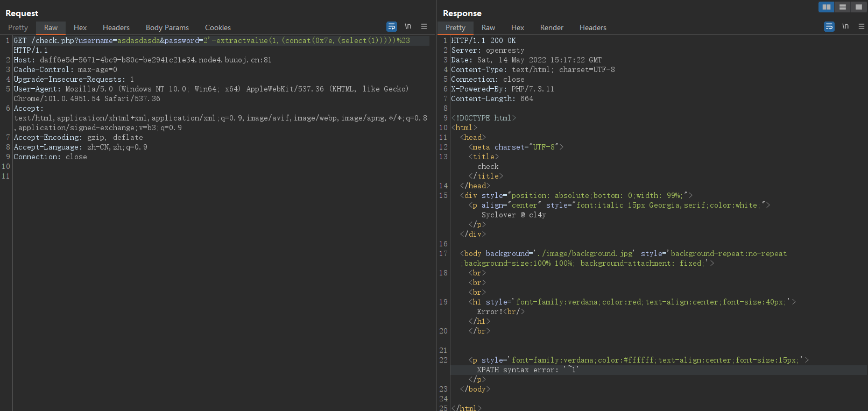This screenshot has width=868, height=411.
Task: Click the <!DOCTYPE html> line
Action: pos(483,118)
